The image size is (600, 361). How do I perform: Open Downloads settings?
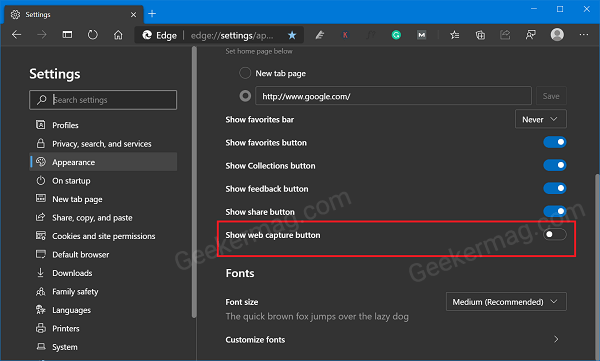103,273
